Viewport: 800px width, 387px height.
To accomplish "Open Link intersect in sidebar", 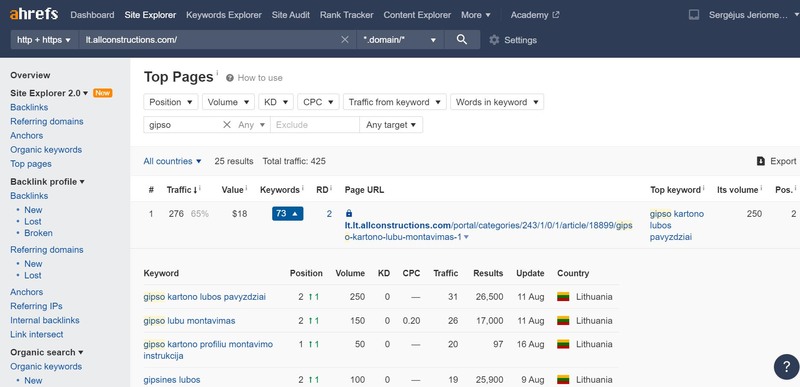I will [x=37, y=334].
